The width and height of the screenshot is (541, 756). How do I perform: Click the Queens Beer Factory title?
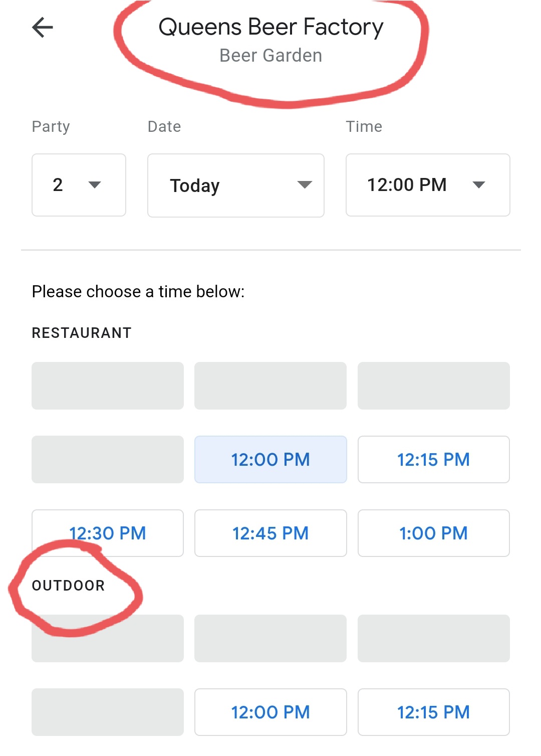(x=270, y=27)
